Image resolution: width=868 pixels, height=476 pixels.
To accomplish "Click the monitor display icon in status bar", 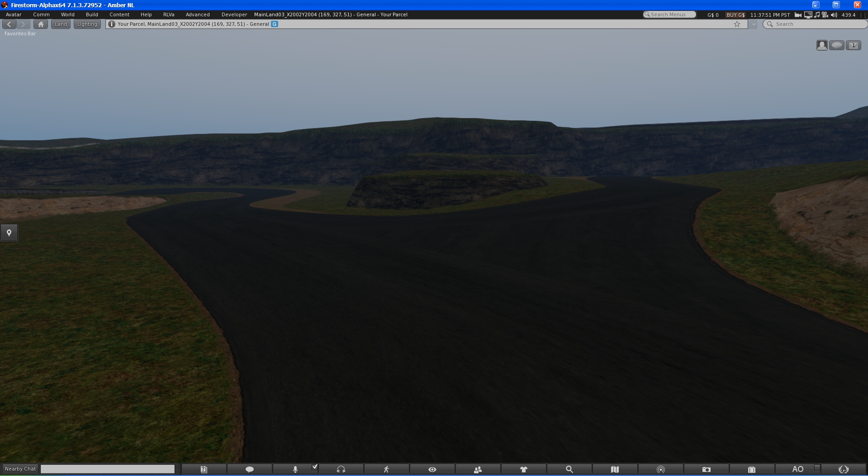I will (x=808, y=14).
